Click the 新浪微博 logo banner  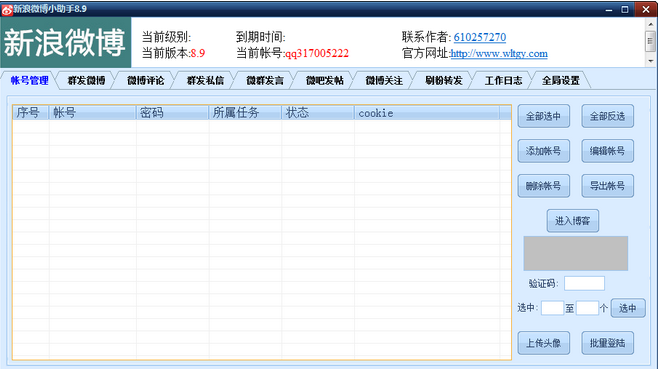tap(66, 42)
